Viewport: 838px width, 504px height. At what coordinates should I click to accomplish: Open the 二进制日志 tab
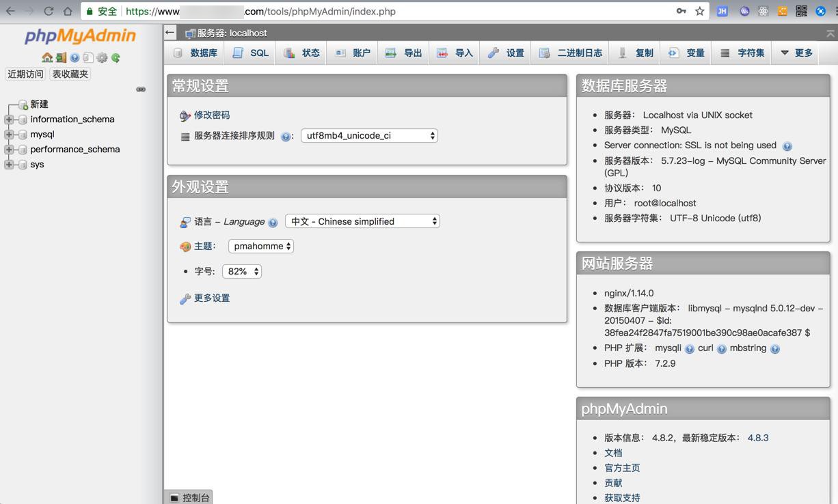click(x=571, y=53)
